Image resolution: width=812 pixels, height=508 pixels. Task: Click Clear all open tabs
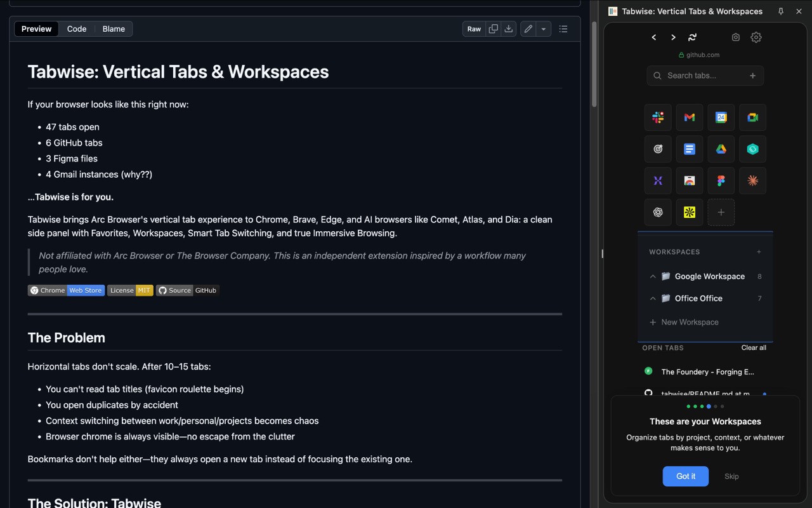pos(754,347)
